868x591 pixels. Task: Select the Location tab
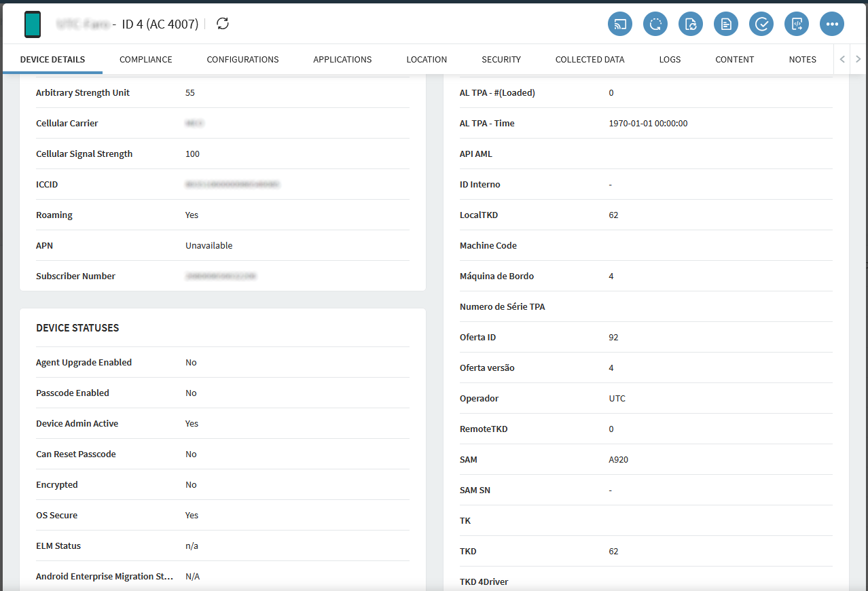click(427, 60)
